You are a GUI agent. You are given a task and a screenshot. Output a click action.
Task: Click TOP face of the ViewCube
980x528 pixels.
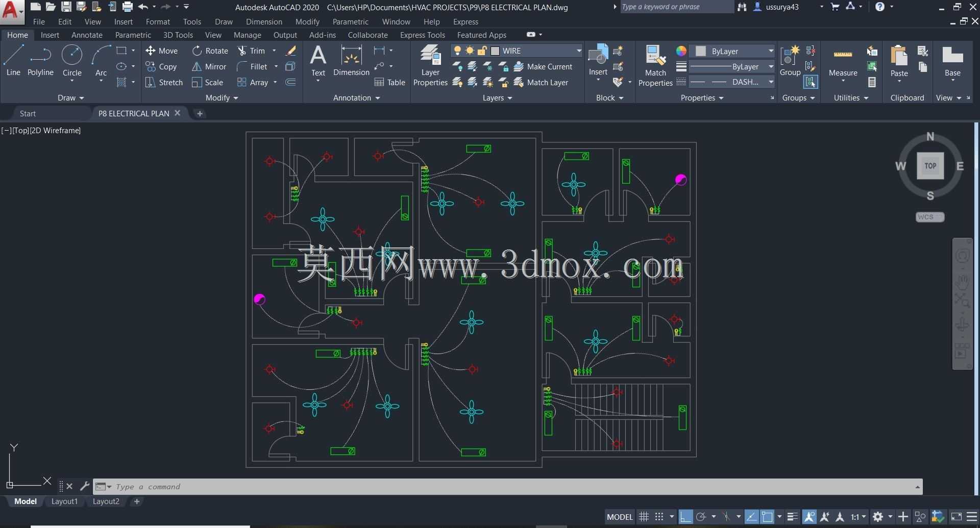[x=930, y=166]
